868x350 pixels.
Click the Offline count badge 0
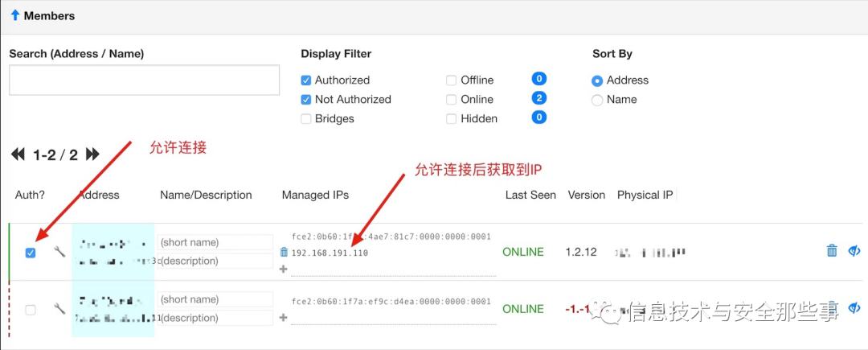click(538, 79)
